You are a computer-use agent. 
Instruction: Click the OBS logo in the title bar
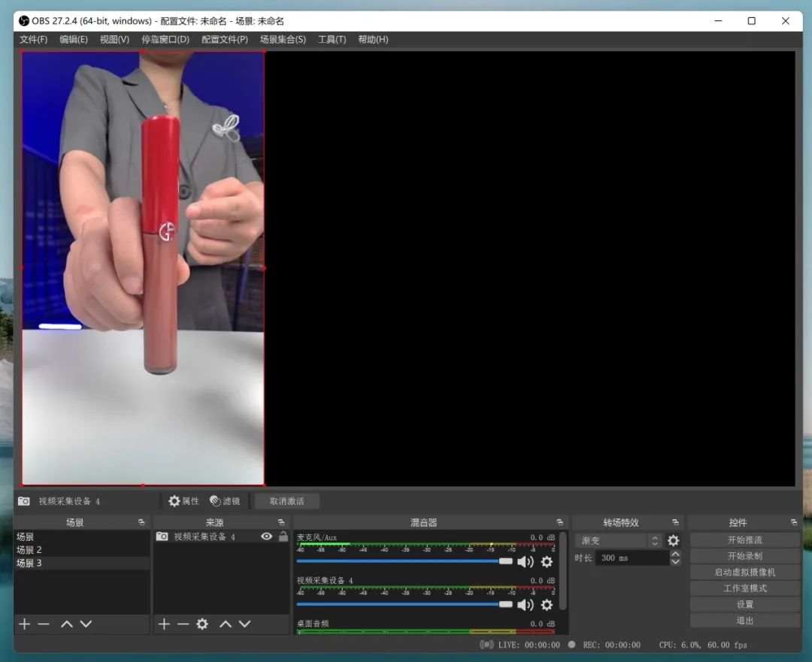[x=23, y=21]
